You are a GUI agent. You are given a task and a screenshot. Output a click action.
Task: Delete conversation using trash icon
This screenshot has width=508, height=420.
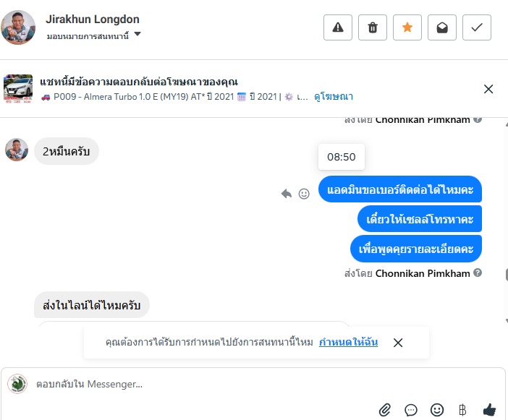pyautogui.click(x=373, y=27)
